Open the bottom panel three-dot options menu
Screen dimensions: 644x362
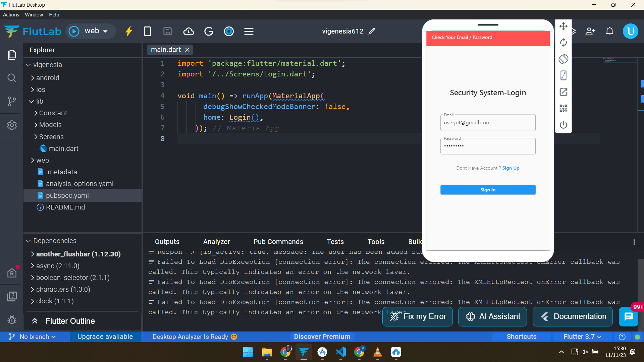(634, 242)
